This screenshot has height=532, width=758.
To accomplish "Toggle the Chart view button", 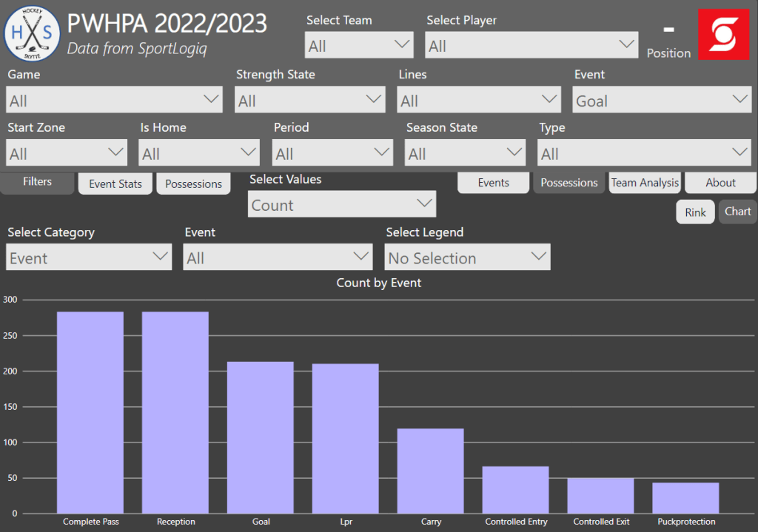I will [x=737, y=212].
